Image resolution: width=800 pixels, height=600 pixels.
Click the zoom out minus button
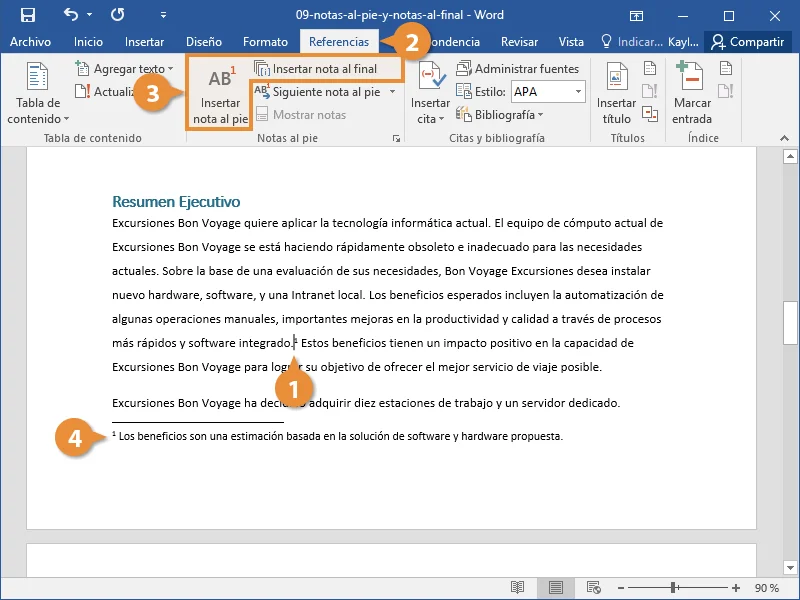coord(620,588)
